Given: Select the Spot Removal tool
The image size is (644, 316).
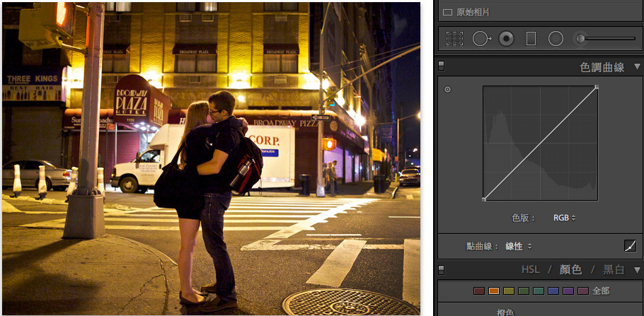Looking at the screenshot, I should tap(481, 39).
